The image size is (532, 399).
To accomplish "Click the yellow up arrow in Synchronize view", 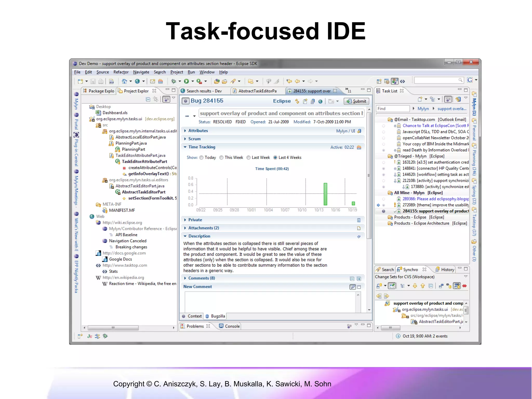I will 423,286.
